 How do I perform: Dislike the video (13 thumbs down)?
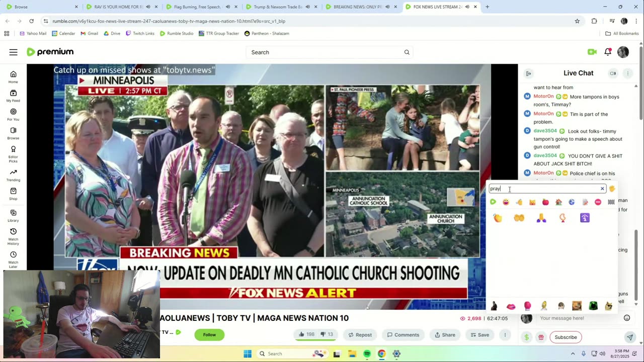pos(327,335)
